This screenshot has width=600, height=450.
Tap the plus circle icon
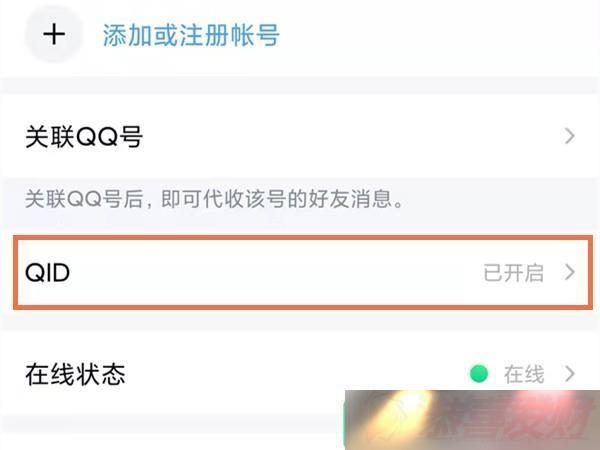[54, 34]
